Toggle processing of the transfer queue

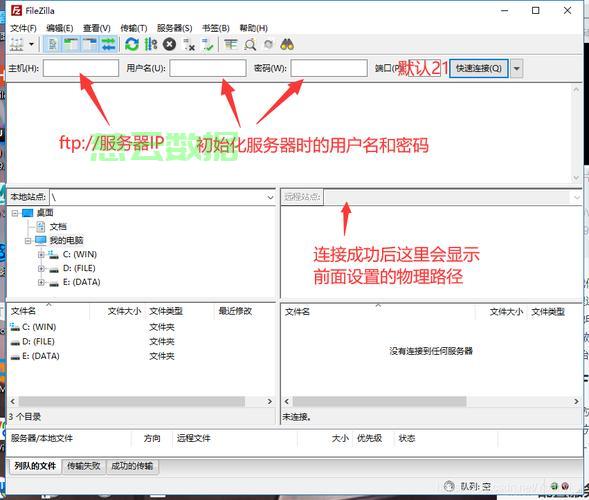pyautogui.click(x=151, y=45)
